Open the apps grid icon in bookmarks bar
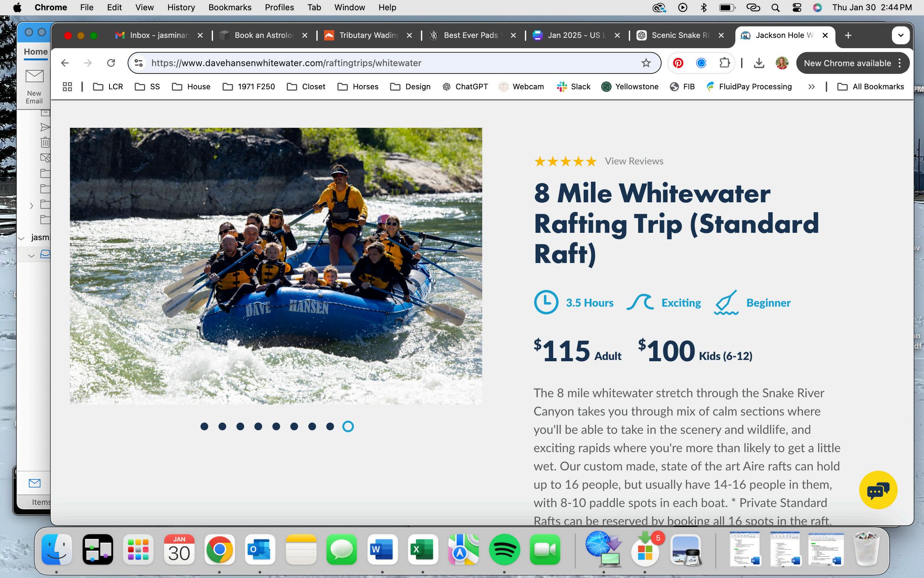924x578 pixels. pyautogui.click(x=67, y=87)
